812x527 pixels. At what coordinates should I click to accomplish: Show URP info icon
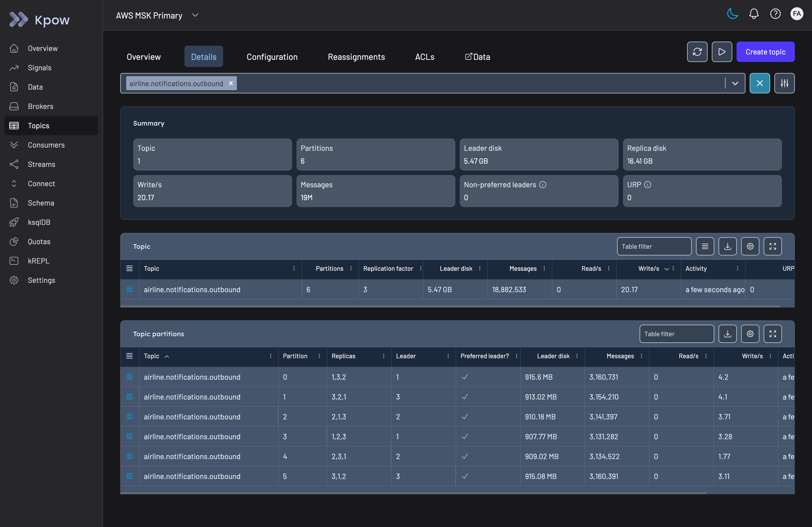pos(648,185)
